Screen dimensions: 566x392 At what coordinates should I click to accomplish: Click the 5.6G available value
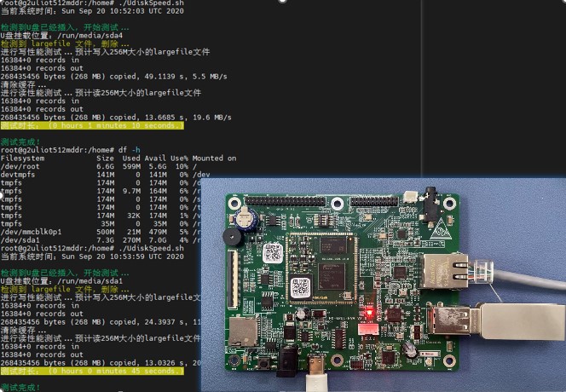(x=158, y=167)
